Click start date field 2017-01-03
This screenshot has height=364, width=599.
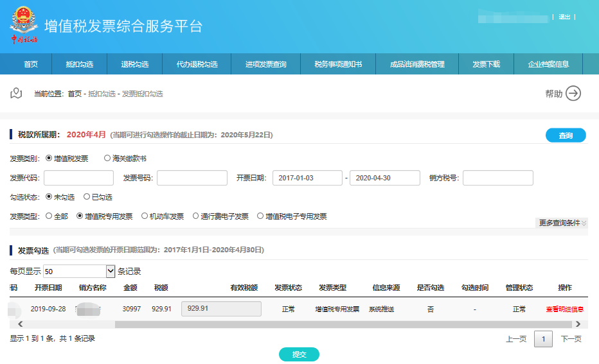(x=307, y=178)
